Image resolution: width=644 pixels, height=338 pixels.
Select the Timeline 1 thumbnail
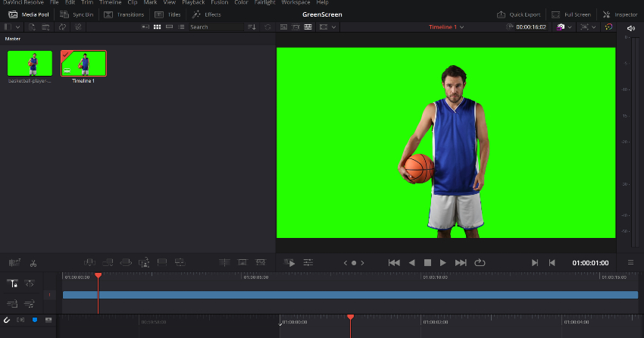tap(83, 64)
